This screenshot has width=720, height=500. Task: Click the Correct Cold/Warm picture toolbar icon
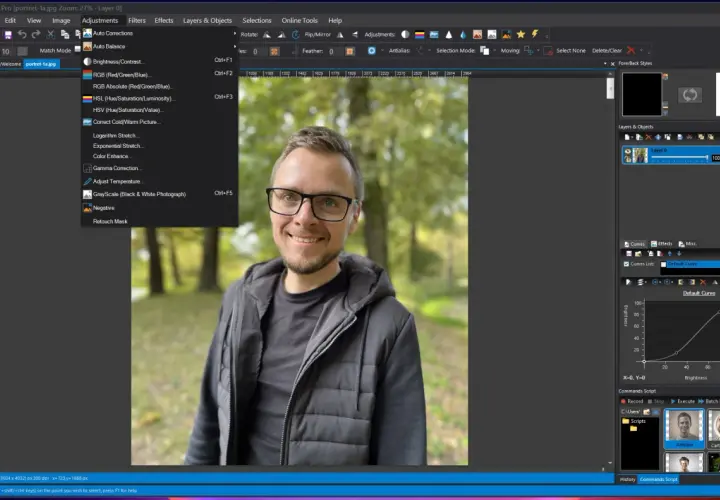coord(434,34)
